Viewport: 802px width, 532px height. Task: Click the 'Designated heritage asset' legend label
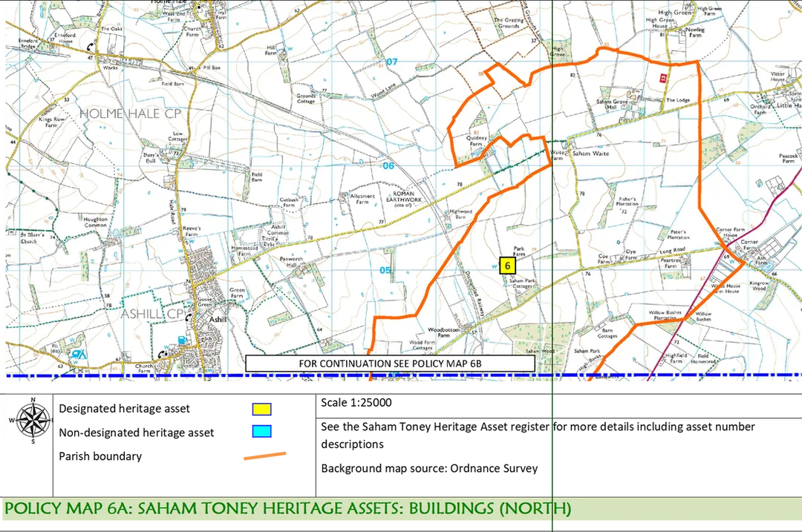[x=124, y=409]
